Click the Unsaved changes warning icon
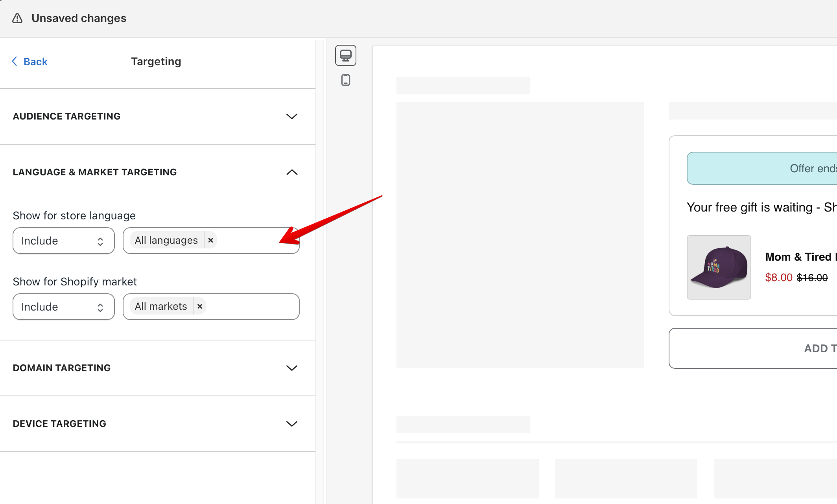The image size is (837, 504). click(x=17, y=18)
